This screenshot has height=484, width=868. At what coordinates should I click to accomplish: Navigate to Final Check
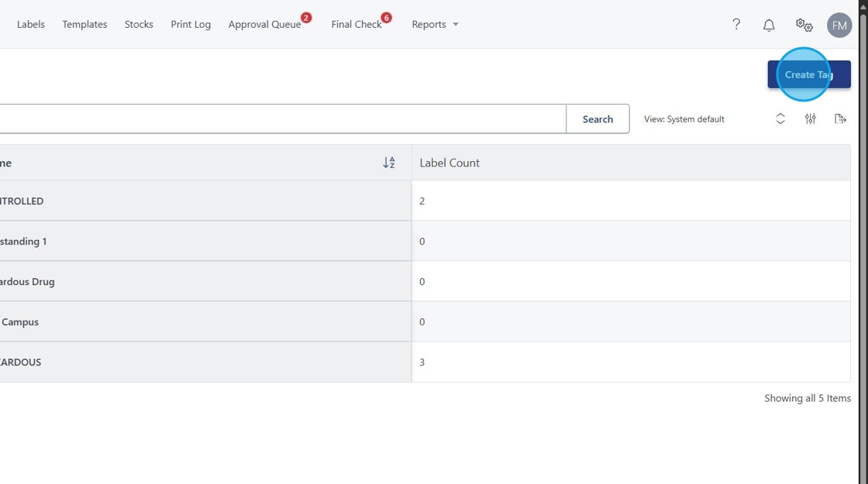click(x=356, y=24)
